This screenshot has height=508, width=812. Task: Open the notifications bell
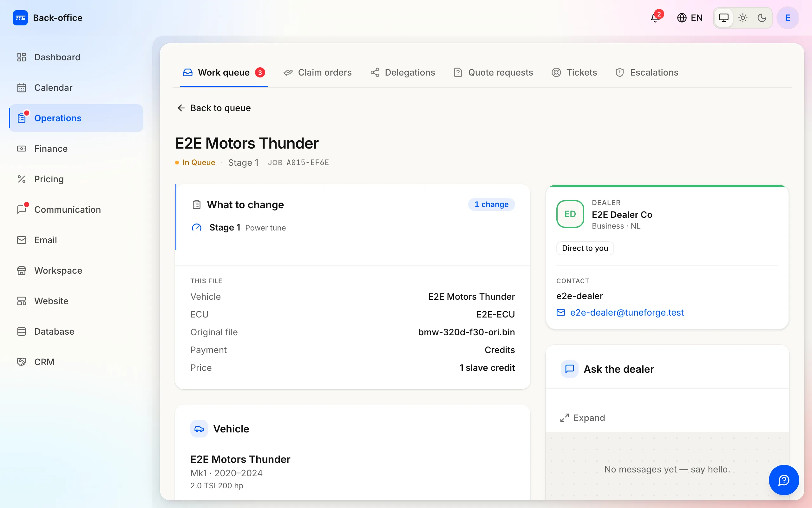[x=655, y=17]
